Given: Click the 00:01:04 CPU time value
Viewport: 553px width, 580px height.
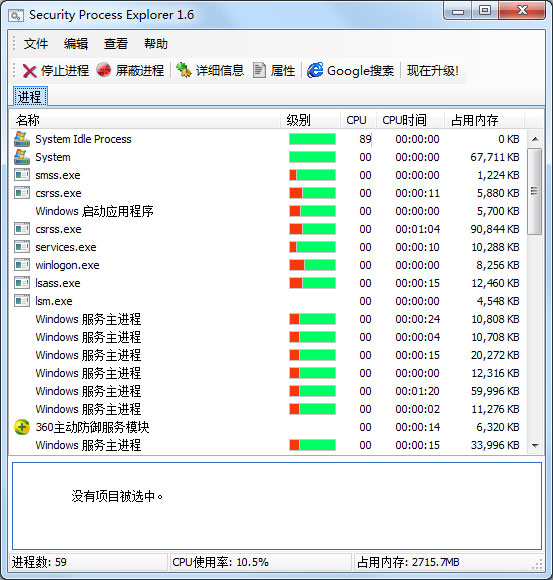Looking at the screenshot, I should pyautogui.click(x=417, y=229).
